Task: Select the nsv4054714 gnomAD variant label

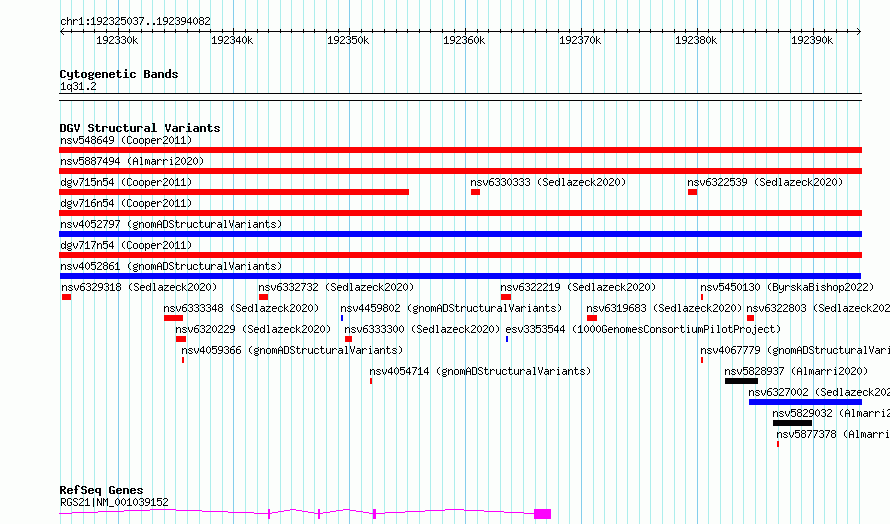Action: click(x=480, y=371)
